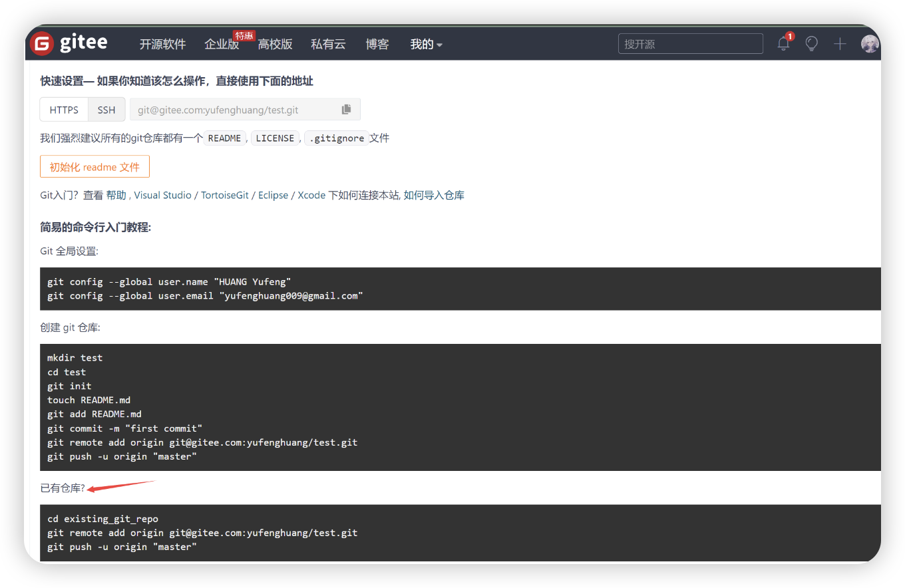Open the Visual Studio guide link

[162, 195]
